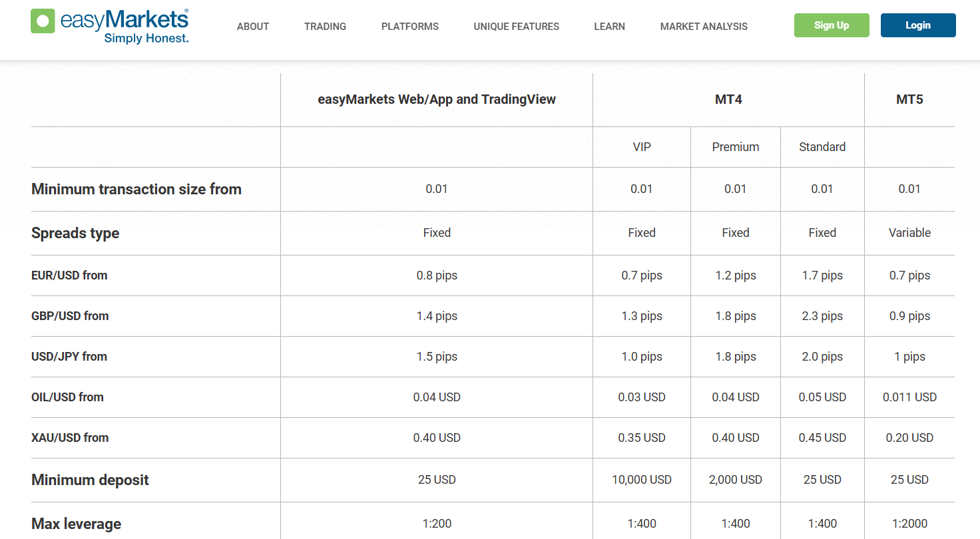Viewport: 980px width, 539px height.
Task: Select the VIP account column label
Action: [642, 147]
